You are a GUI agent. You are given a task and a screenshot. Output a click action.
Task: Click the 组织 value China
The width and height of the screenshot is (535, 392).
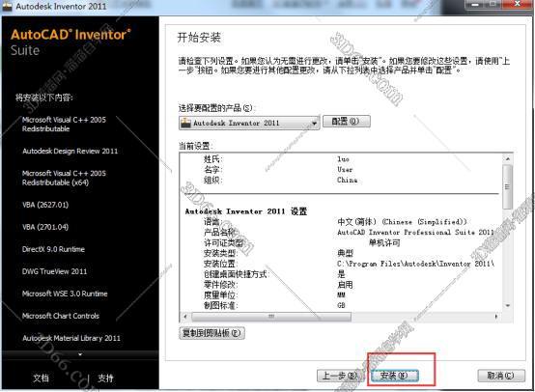348,180
